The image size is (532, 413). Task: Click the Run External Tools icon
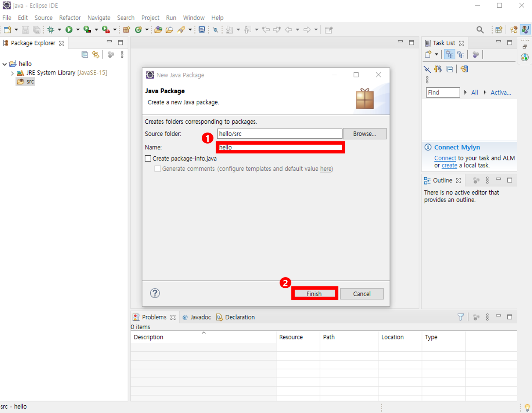(106, 30)
